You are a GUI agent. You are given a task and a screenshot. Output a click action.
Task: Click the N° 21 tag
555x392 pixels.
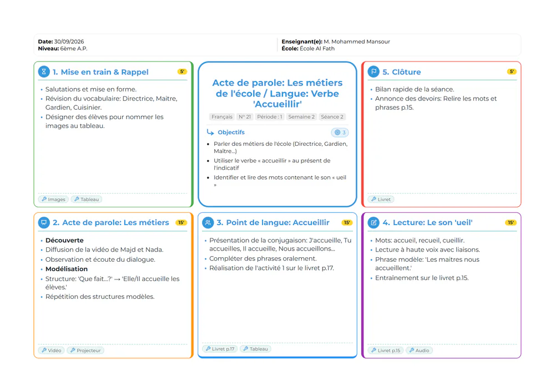point(245,116)
